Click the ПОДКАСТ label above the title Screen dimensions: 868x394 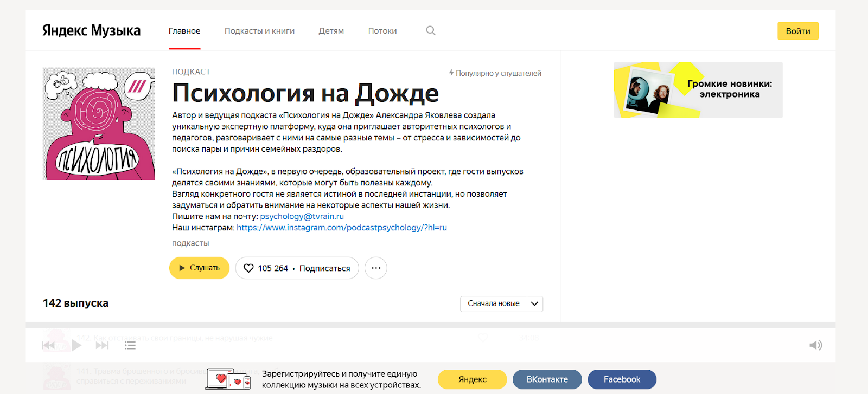pyautogui.click(x=191, y=72)
